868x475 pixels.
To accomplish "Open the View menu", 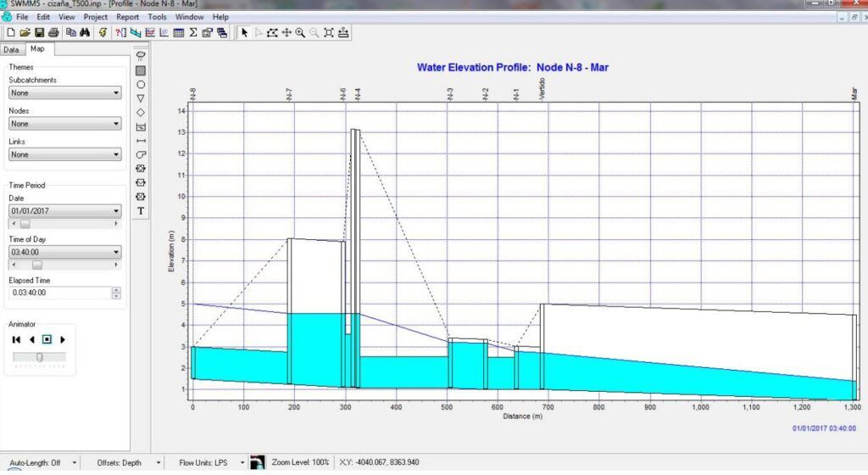I will point(66,17).
